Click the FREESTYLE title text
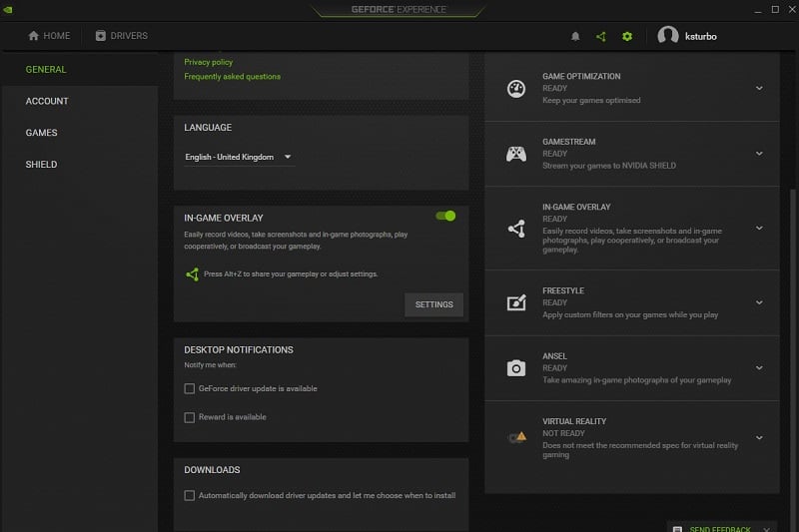This screenshot has width=799, height=532. pyautogui.click(x=563, y=290)
